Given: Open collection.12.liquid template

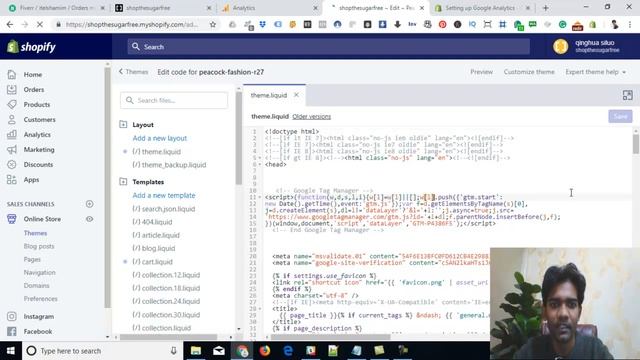Looking at the screenshot, I should (166, 275).
